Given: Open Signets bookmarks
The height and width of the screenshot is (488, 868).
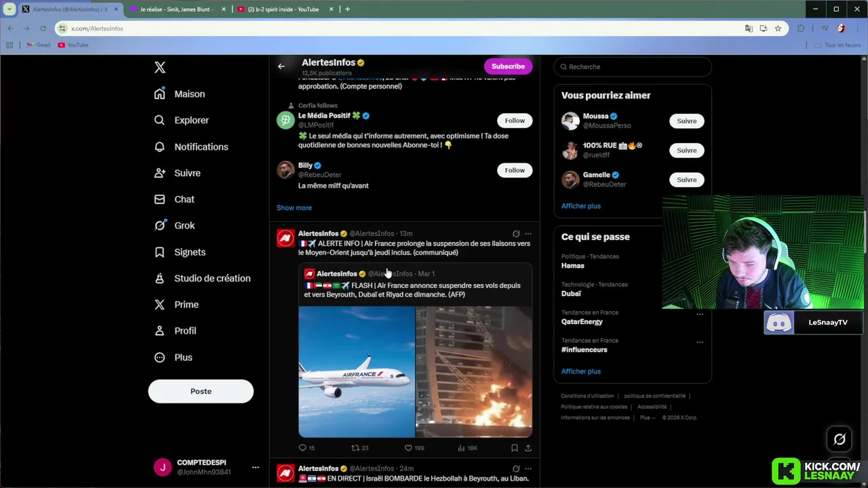Looking at the screenshot, I should tap(180, 252).
